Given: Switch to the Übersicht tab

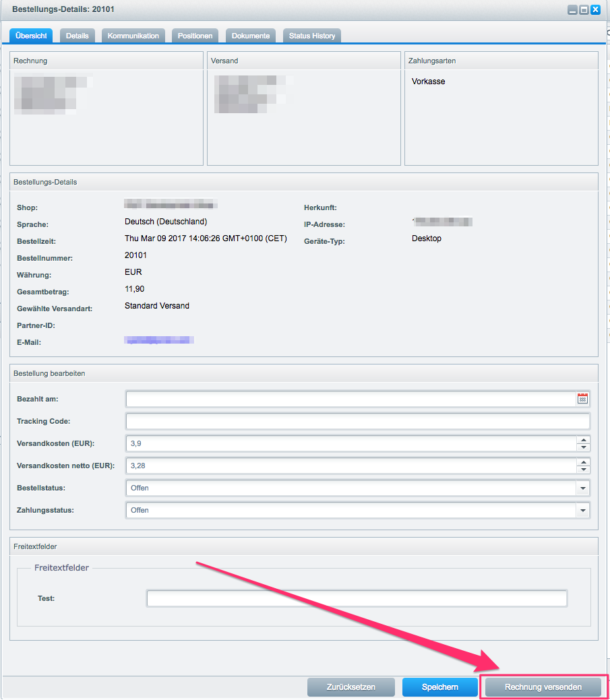Looking at the screenshot, I should [31, 36].
